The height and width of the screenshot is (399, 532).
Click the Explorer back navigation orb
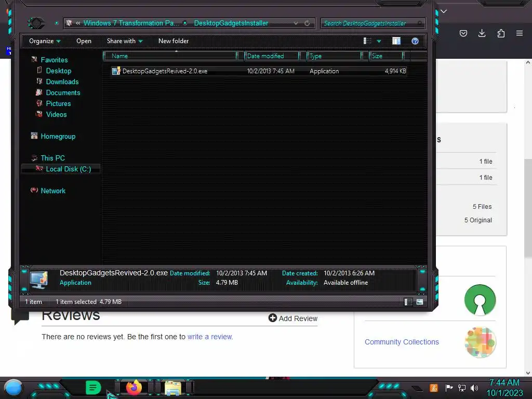click(x=36, y=23)
